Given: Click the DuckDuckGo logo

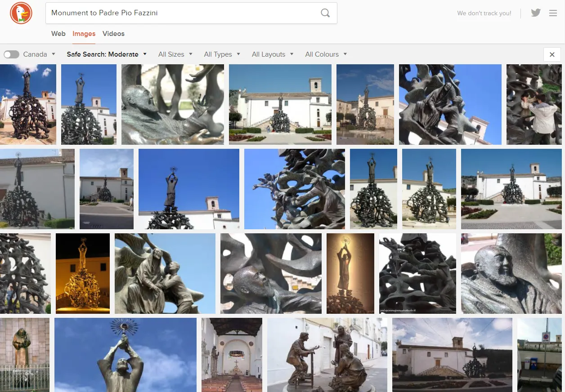Looking at the screenshot, I should coord(21,13).
